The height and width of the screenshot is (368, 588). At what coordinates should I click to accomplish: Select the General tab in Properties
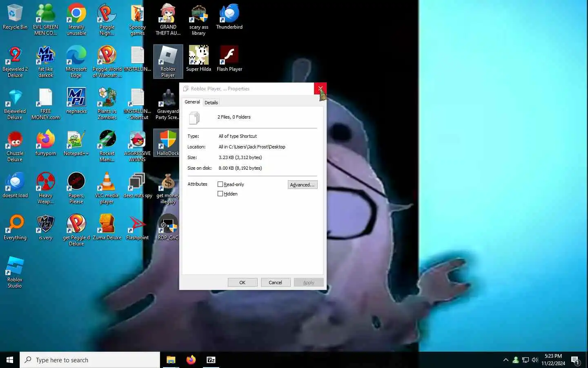point(192,102)
